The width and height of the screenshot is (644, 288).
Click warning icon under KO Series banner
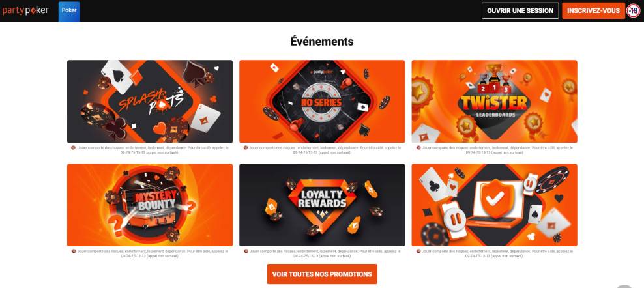click(x=246, y=147)
